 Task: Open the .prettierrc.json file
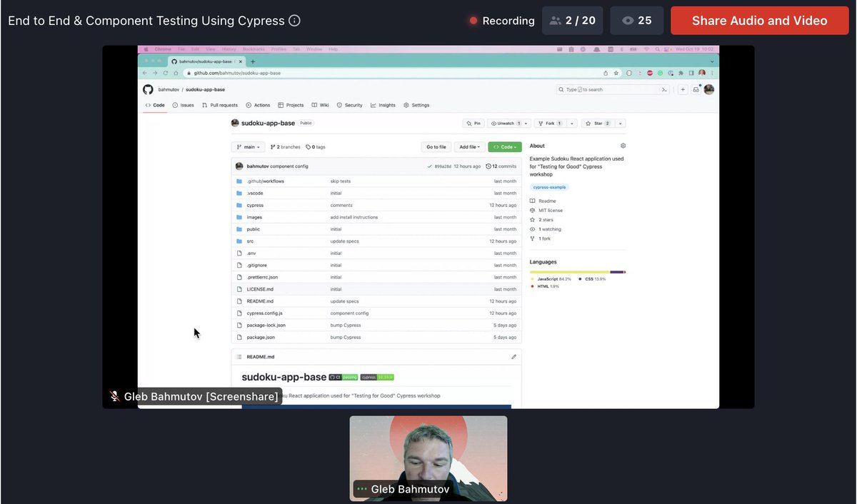262,277
